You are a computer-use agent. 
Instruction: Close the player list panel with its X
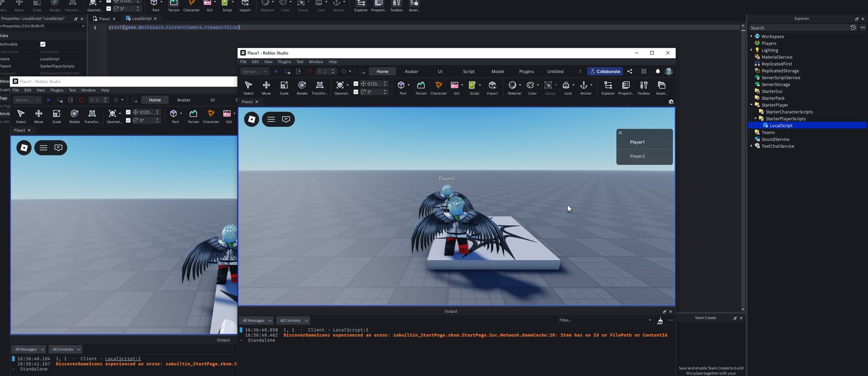(x=620, y=133)
